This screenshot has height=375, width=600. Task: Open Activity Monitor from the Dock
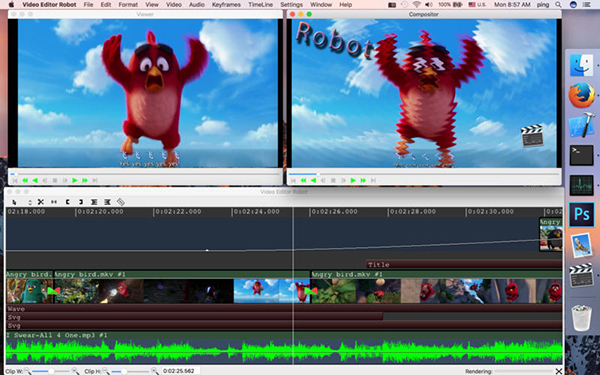pyautogui.click(x=581, y=185)
